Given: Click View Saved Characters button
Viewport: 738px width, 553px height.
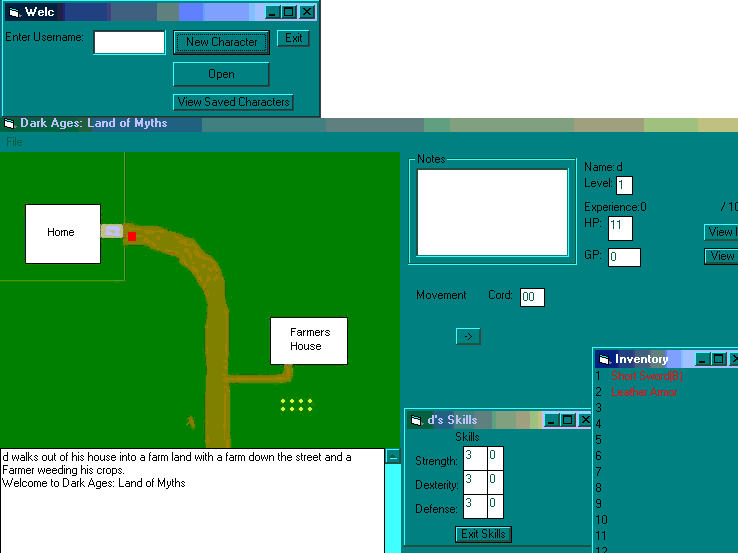Looking at the screenshot, I should point(233,102).
